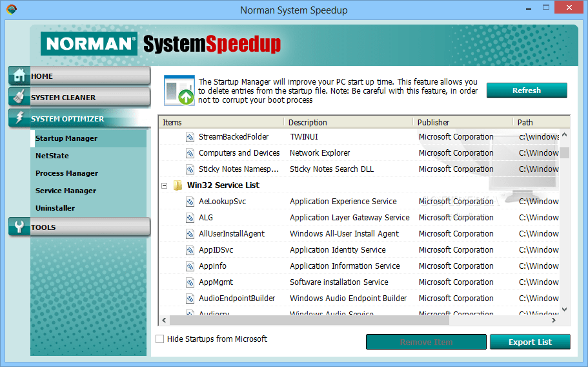Click the TWINUI description cell
This screenshot has width=588, height=367.
coord(304,137)
